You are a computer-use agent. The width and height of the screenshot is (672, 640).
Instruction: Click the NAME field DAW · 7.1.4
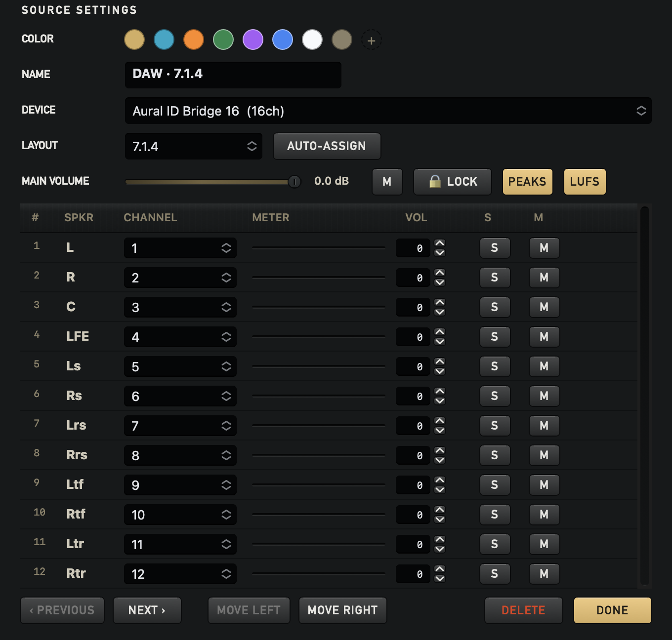tap(233, 75)
